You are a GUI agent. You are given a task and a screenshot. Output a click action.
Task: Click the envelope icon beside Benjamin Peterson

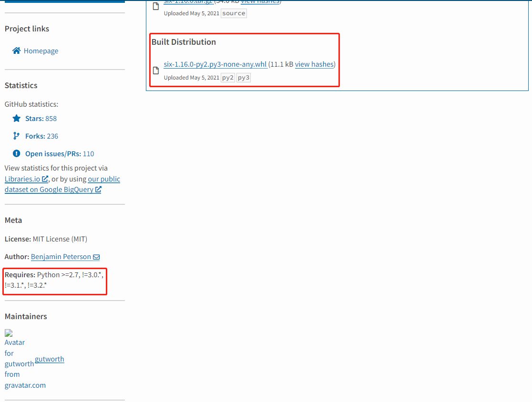pos(96,257)
